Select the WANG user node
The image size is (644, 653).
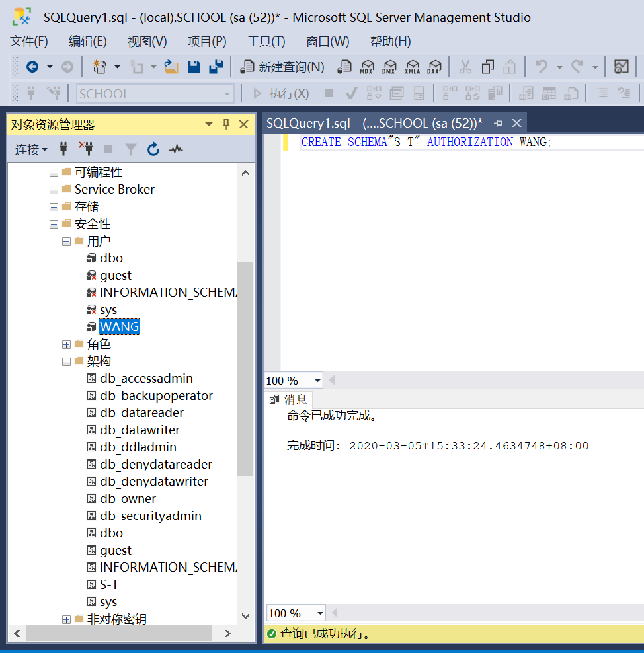point(120,326)
